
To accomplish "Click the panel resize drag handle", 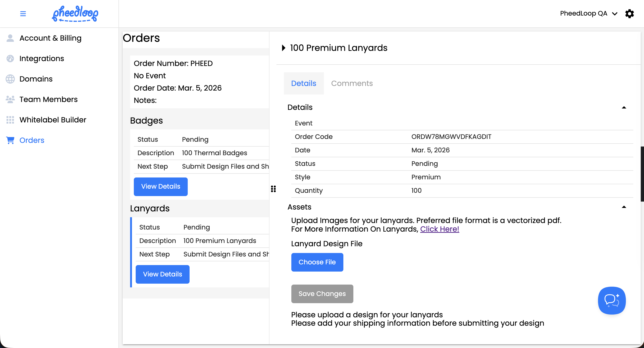I will click(273, 189).
